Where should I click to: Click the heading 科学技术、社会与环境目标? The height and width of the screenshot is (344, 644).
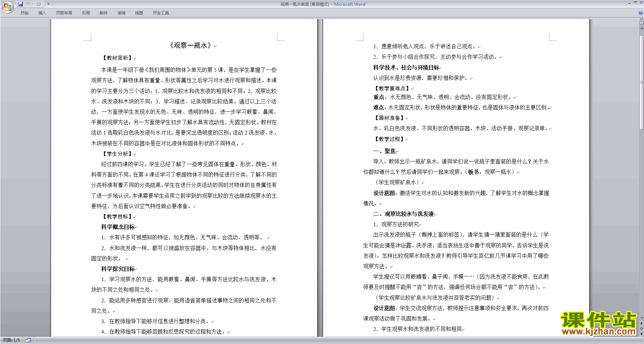pos(406,68)
